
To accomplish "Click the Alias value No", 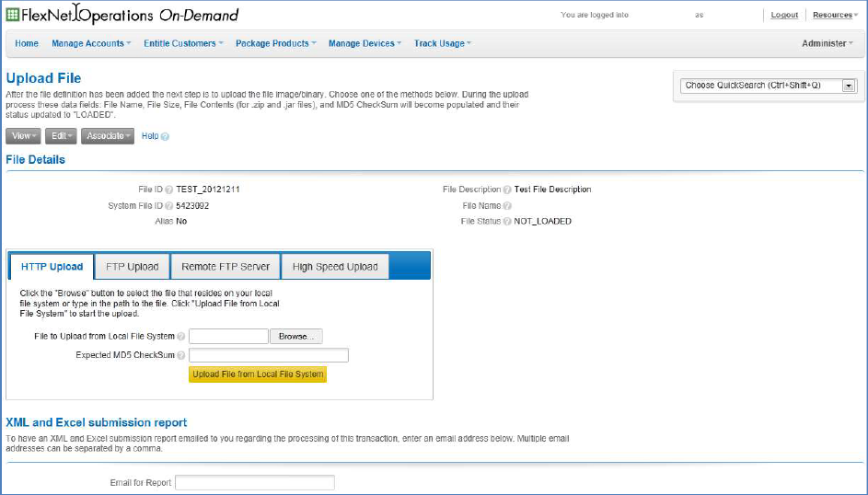I will point(181,221).
